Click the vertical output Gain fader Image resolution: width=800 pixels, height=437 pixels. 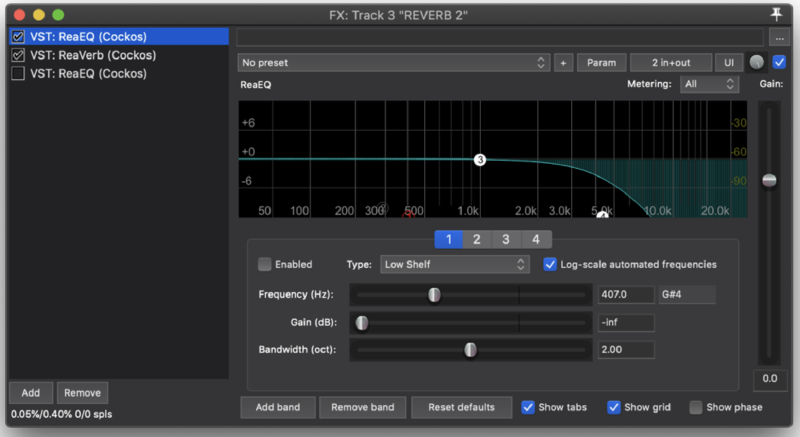coord(769,180)
